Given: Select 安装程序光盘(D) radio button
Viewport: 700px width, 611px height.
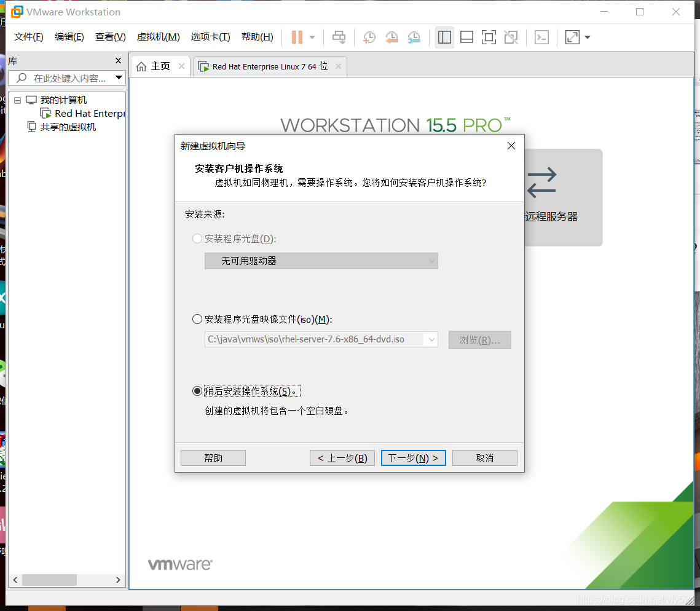Looking at the screenshot, I should 197,238.
